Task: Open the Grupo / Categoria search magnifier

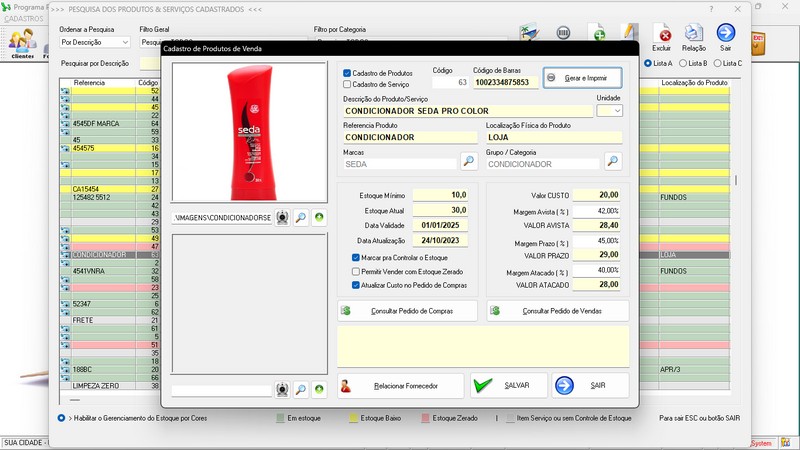Action: click(613, 161)
